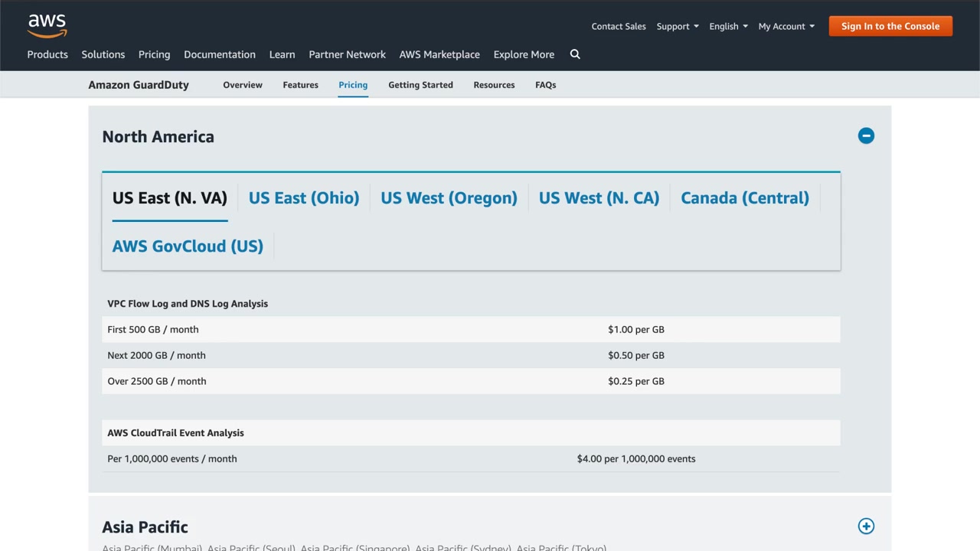
Task: Select the US East (Ohio) region tab
Action: click(x=304, y=198)
